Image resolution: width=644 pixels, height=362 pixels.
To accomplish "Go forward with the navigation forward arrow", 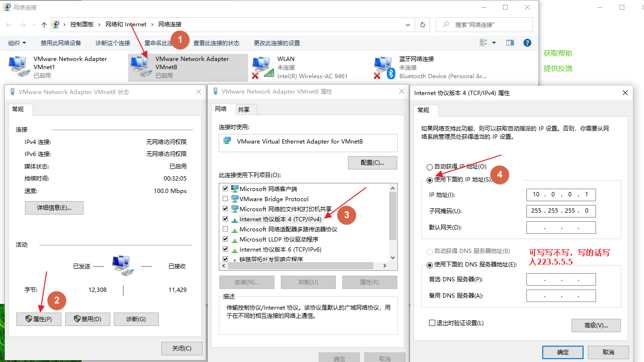I will 23,24.
